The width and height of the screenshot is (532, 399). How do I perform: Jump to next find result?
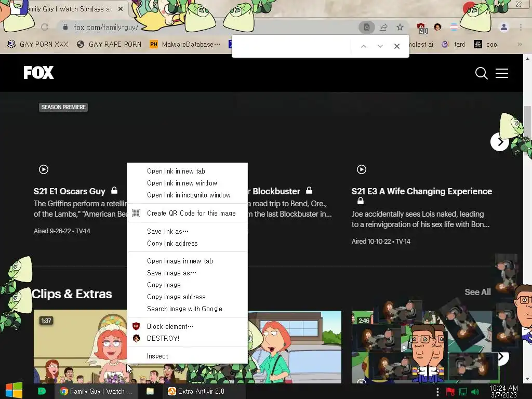380,46
